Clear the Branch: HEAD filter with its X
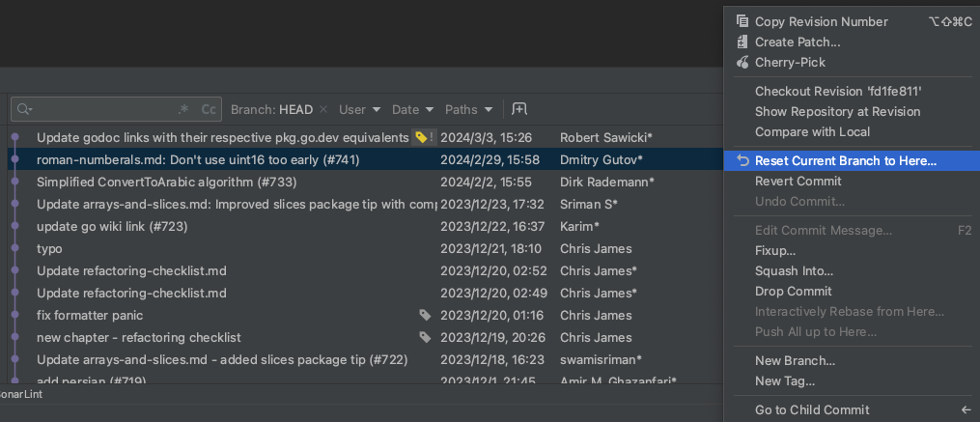Image resolution: width=980 pixels, height=422 pixels. pos(323,110)
